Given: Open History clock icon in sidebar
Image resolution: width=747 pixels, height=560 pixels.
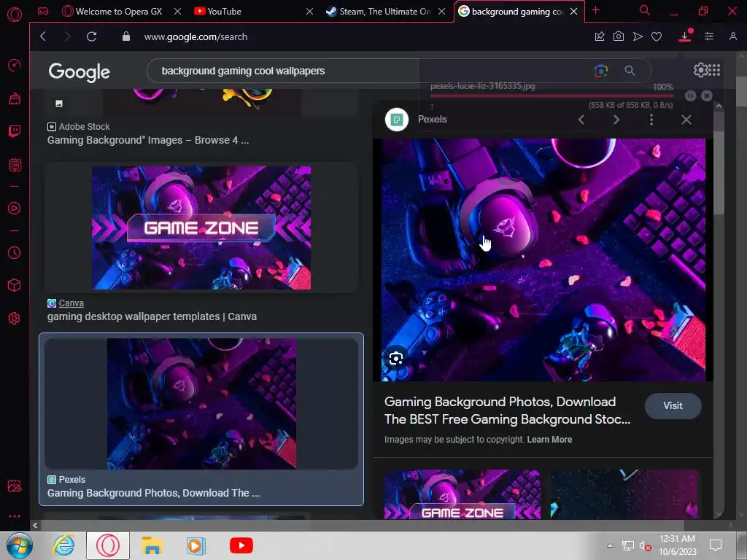Looking at the screenshot, I should [x=15, y=252].
